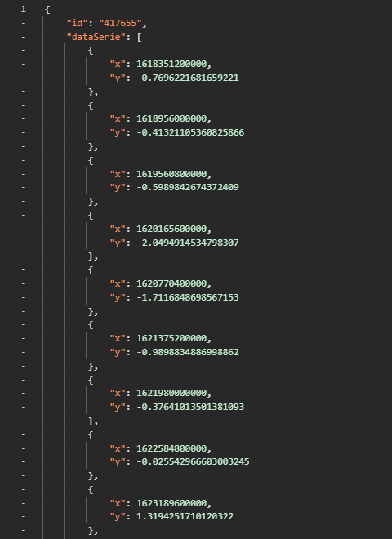Click the y value -1.7116848698567153

coord(188,297)
